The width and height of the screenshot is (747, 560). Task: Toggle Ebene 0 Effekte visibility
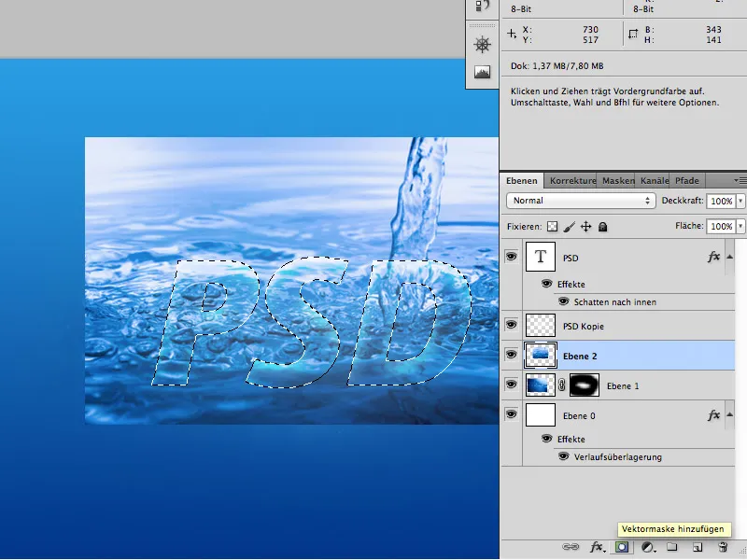pyautogui.click(x=546, y=439)
